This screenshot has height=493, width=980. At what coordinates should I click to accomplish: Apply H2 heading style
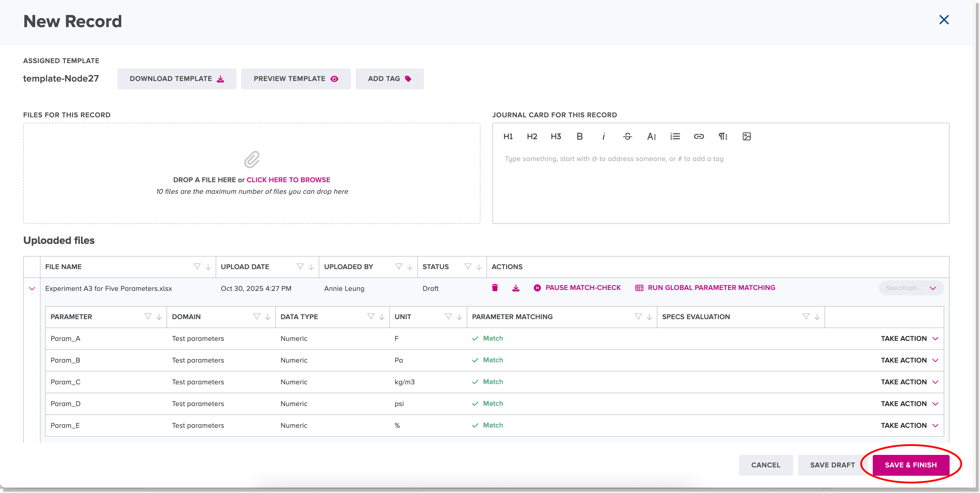[x=531, y=136]
